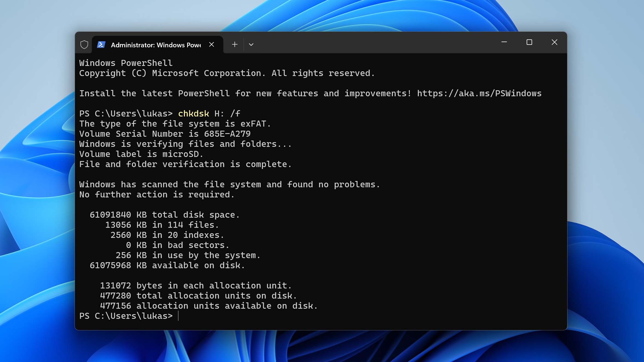
Task: Click the https://aka.ms/PSWindows link
Action: click(x=479, y=94)
